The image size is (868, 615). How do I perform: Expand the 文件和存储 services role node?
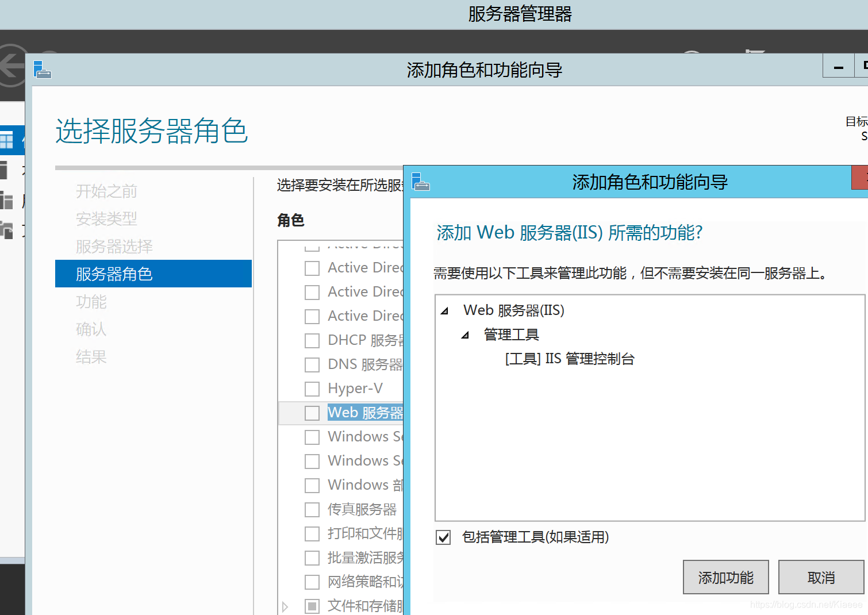tap(285, 606)
